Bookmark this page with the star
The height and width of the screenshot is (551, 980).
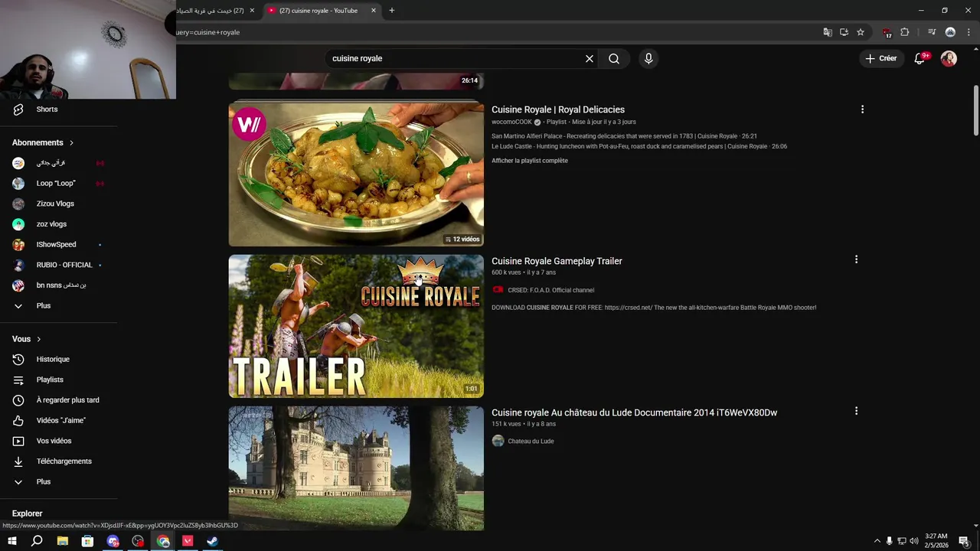click(x=861, y=32)
